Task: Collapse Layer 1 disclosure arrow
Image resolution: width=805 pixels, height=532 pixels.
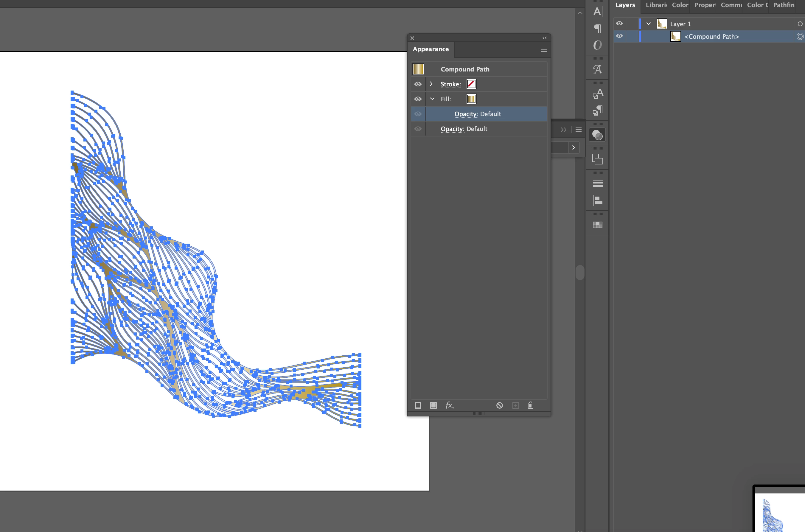Action: pos(649,24)
